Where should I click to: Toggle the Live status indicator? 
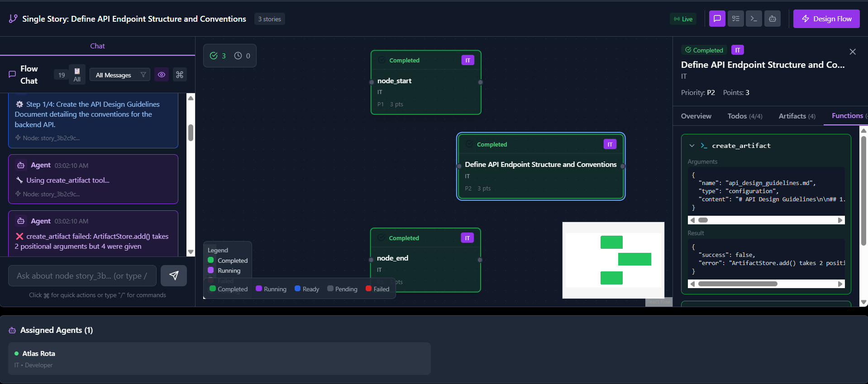point(683,19)
